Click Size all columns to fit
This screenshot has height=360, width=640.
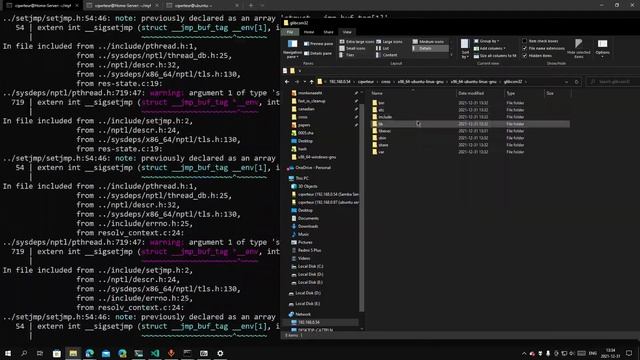point(495,56)
